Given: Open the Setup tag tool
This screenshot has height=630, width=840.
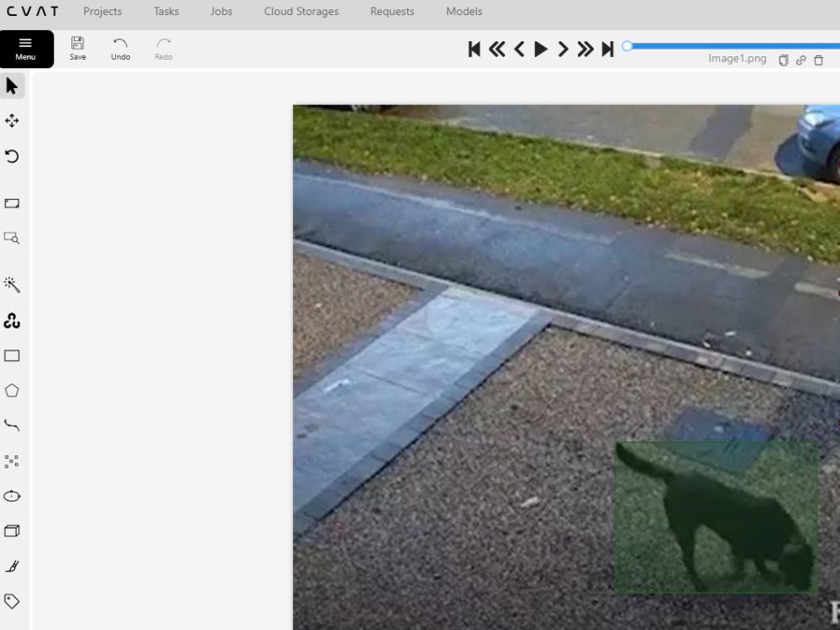Looking at the screenshot, I should pos(12,601).
